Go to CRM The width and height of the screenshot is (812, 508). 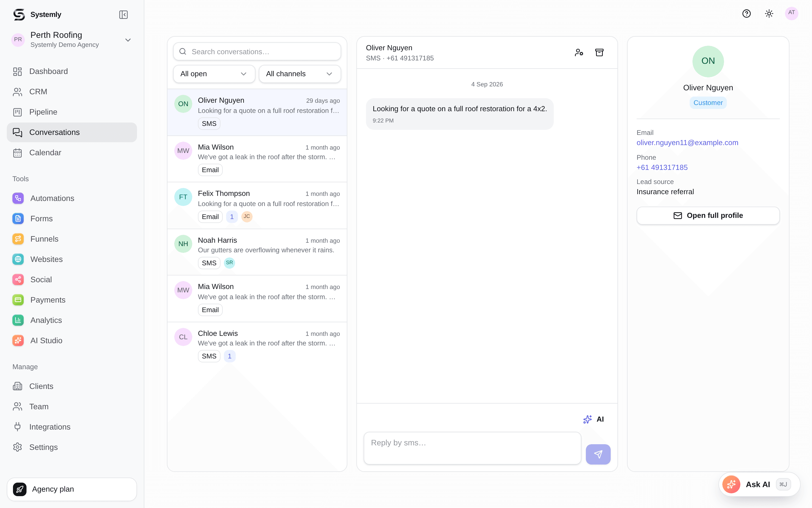[72, 92]
